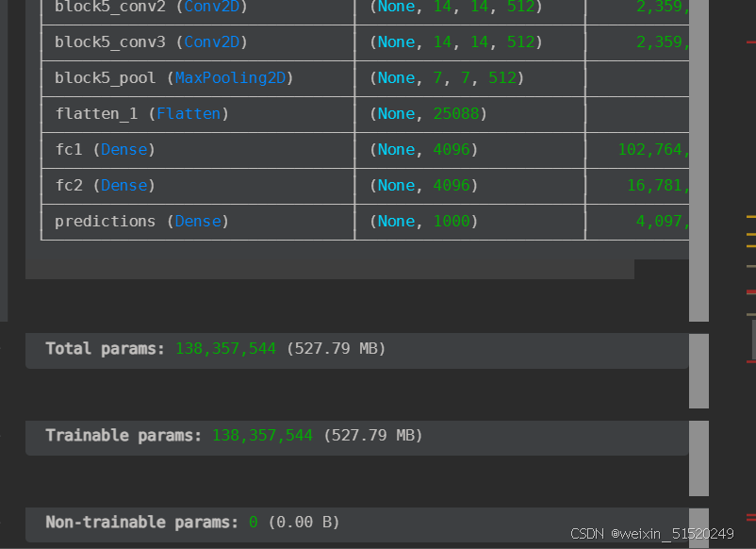Click fc2 output shape (None, 4096)
756x549 pixels.
tap(424, 186)
